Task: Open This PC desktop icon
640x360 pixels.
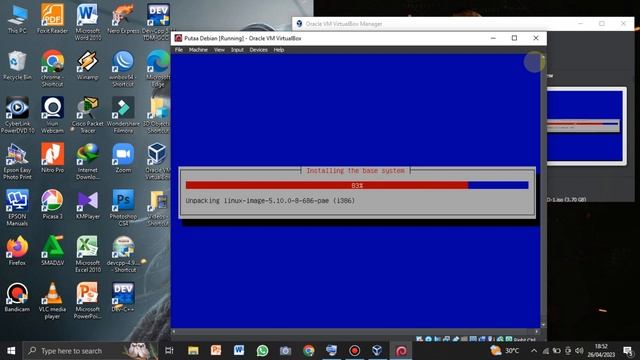Action: (17, 19)
